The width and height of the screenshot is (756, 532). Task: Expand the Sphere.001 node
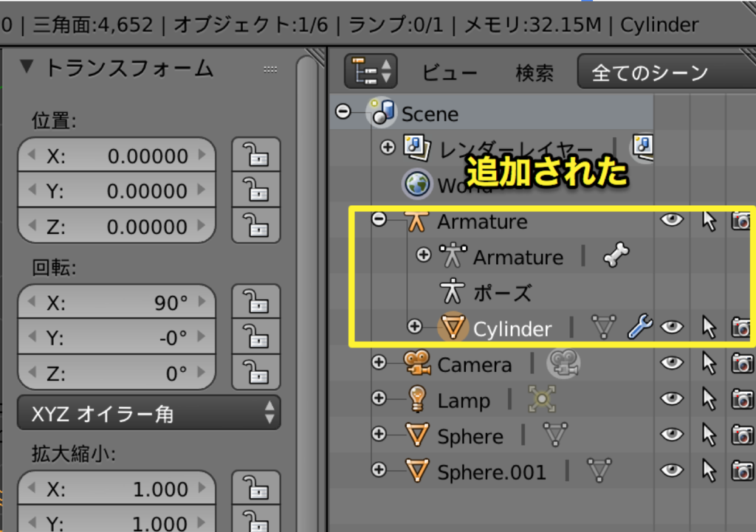(379, 469)
